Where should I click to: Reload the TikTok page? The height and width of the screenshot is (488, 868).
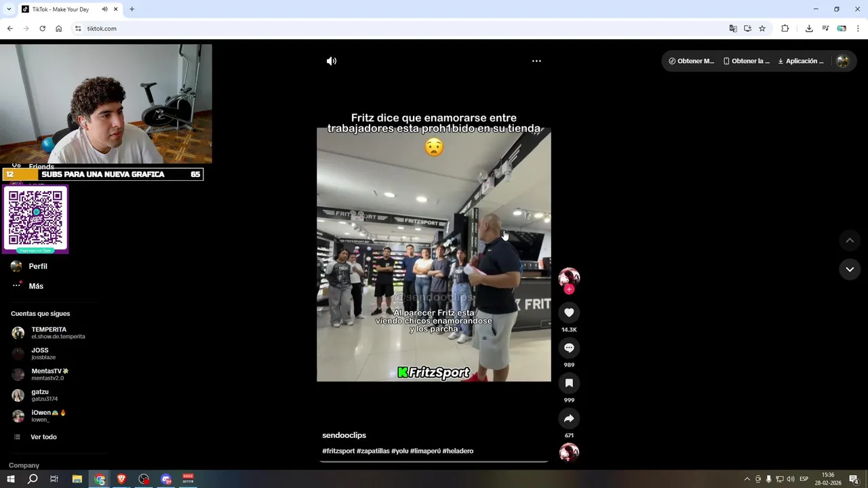42,28
